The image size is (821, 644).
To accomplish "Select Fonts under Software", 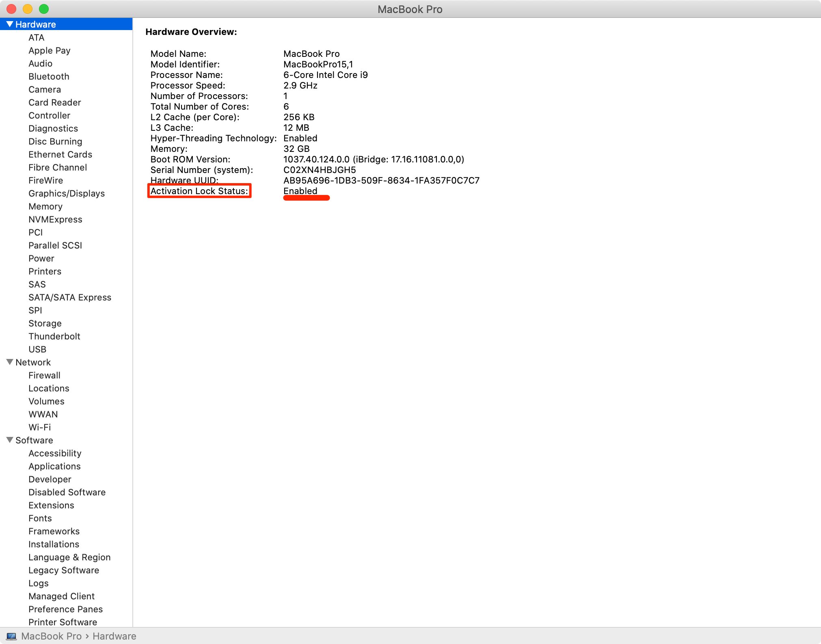I will (40, 518).
